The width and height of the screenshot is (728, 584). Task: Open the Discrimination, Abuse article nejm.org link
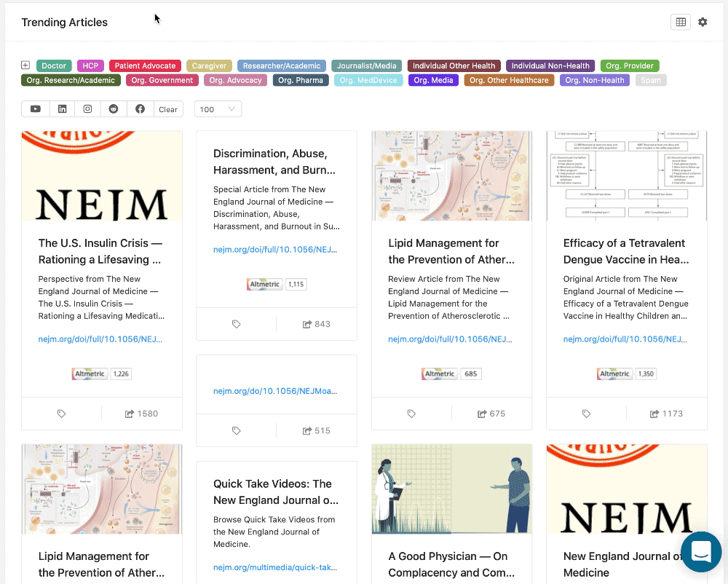tap(275, 249)
